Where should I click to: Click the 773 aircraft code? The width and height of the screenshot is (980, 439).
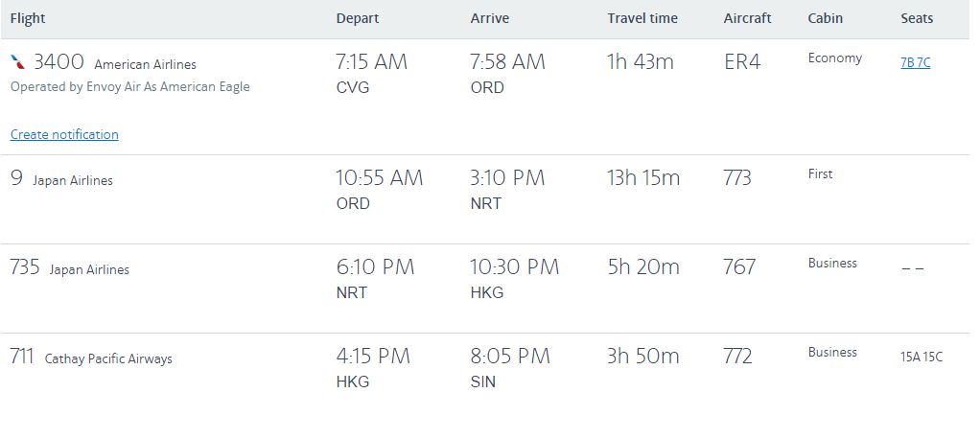pyautogui.click(x=737, y=178)
